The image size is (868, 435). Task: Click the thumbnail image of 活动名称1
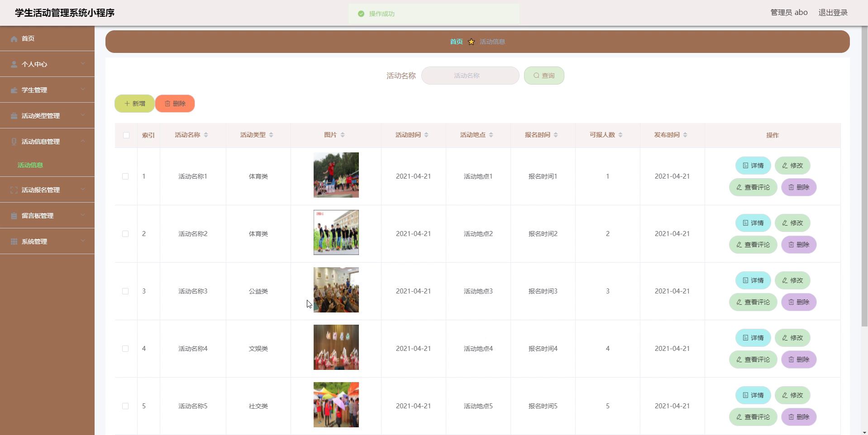[x=336, y=175]
